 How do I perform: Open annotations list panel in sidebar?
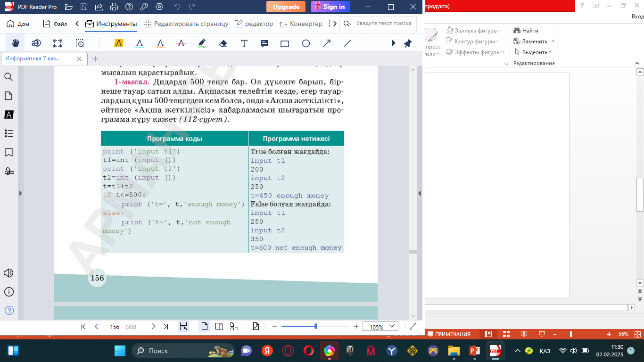[x=8, y=115]
